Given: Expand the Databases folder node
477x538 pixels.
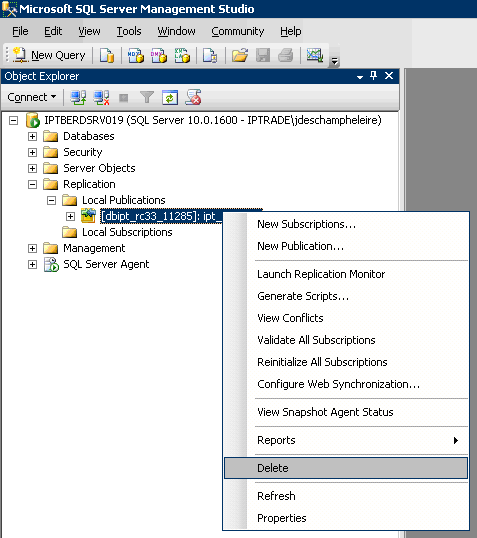Looking at the screenshot, I should click(x=32, y=136).
